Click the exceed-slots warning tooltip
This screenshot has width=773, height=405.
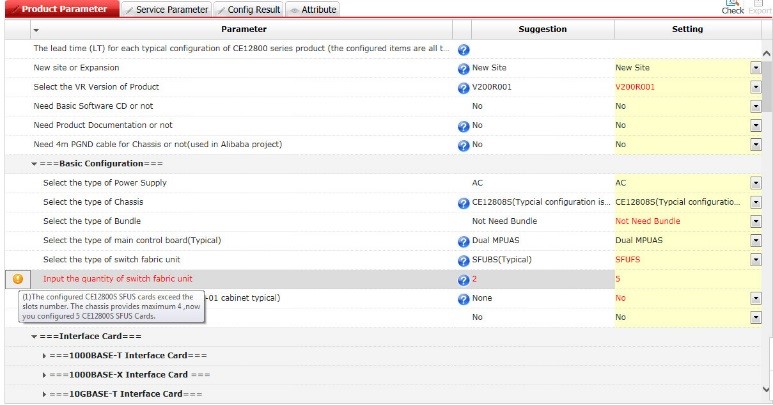(111, 306)
